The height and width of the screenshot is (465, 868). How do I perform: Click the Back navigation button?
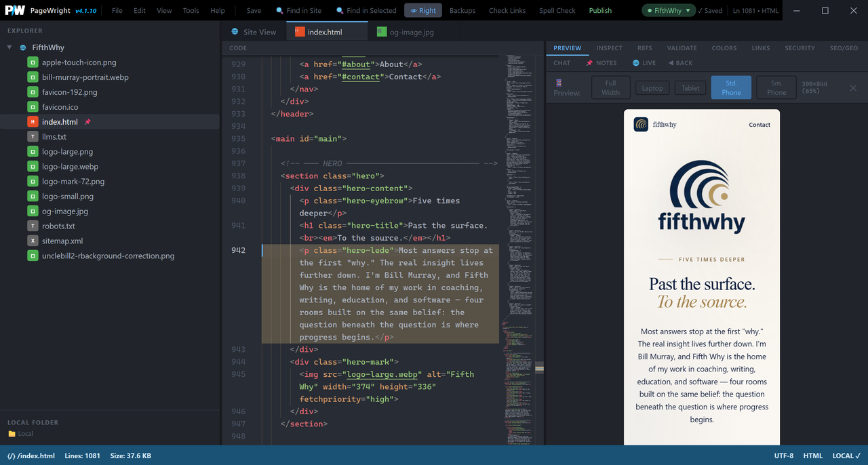[x=681, y=63]
